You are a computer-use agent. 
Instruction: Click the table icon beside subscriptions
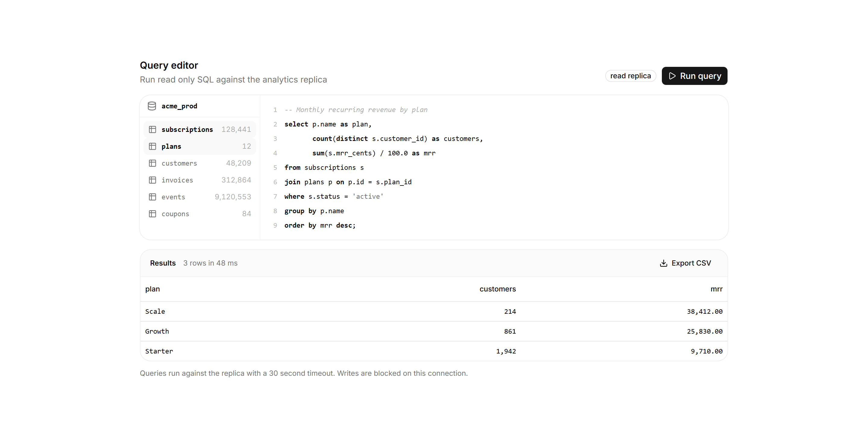click(152, 129)
